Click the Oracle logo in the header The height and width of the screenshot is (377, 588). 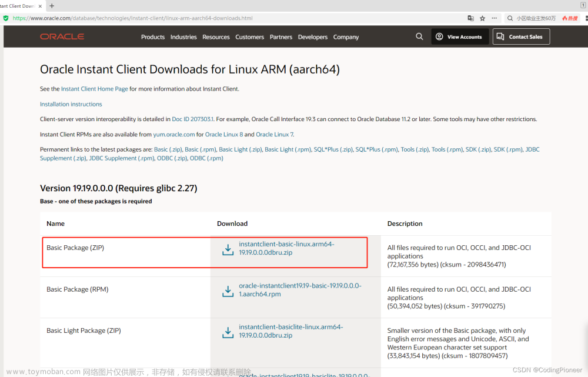click(62, 37)
